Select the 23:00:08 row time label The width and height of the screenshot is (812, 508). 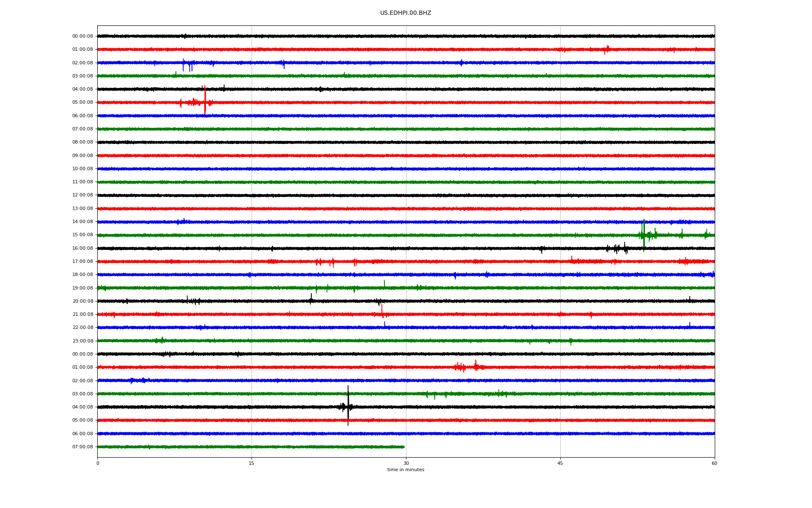coord(82,341)
